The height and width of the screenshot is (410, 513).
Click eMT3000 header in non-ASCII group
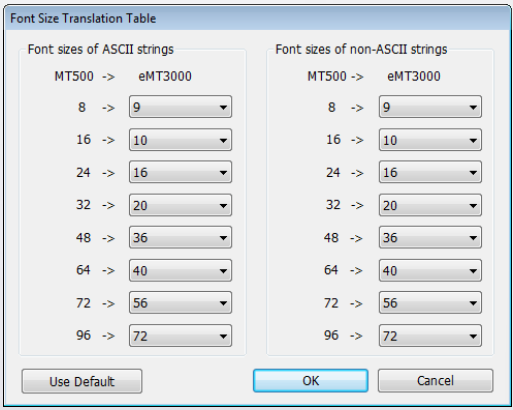click(x=414, y=76)
